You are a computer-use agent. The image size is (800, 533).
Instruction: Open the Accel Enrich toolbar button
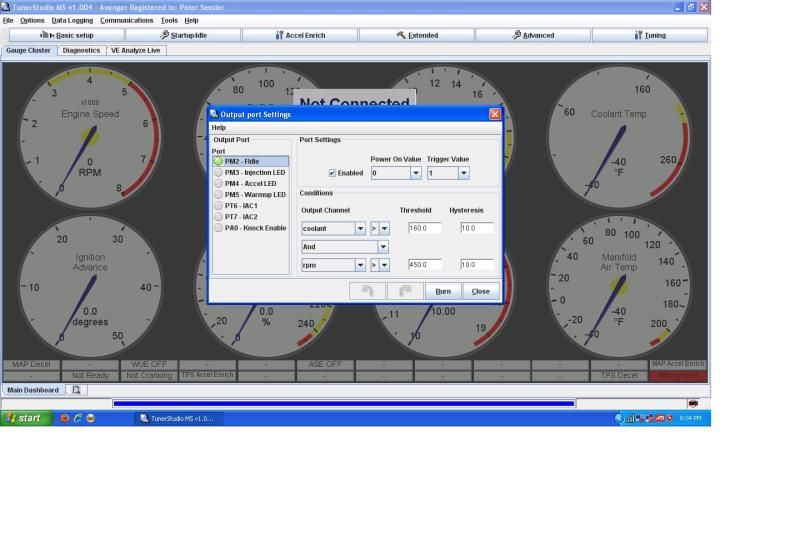click(298, 35)
